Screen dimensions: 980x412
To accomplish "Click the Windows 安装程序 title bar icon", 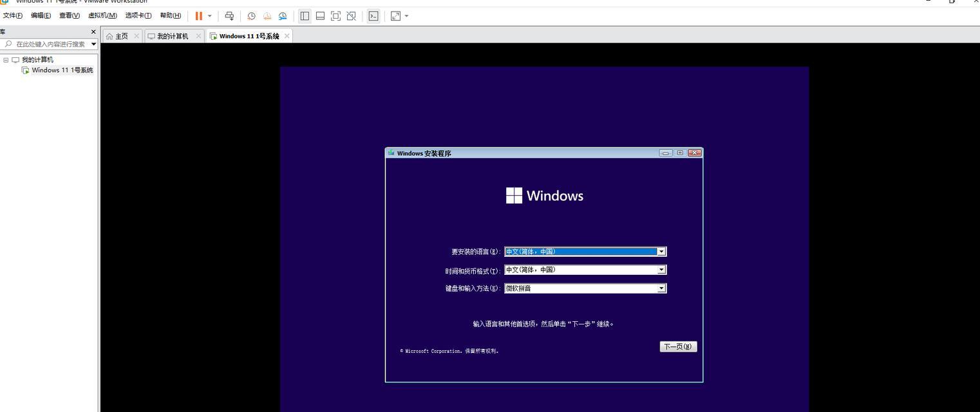I will click(x=391, y=153).
